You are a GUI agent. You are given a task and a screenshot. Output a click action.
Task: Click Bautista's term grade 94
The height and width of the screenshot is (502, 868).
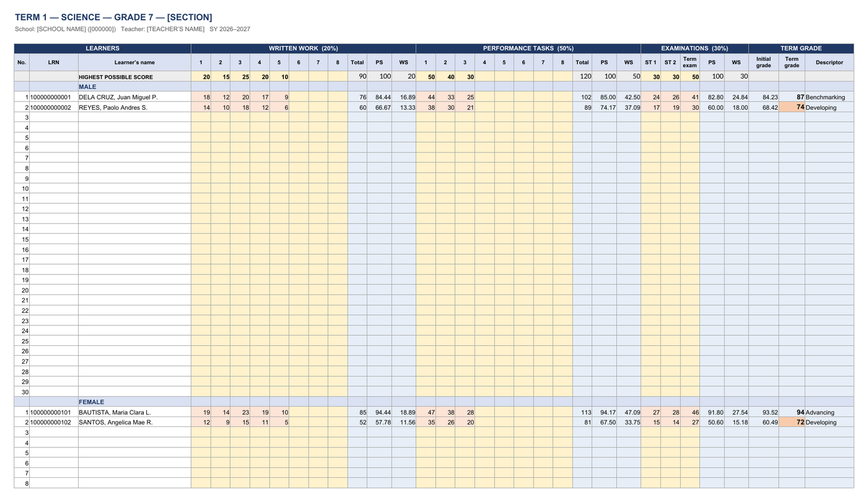[792, 412]
